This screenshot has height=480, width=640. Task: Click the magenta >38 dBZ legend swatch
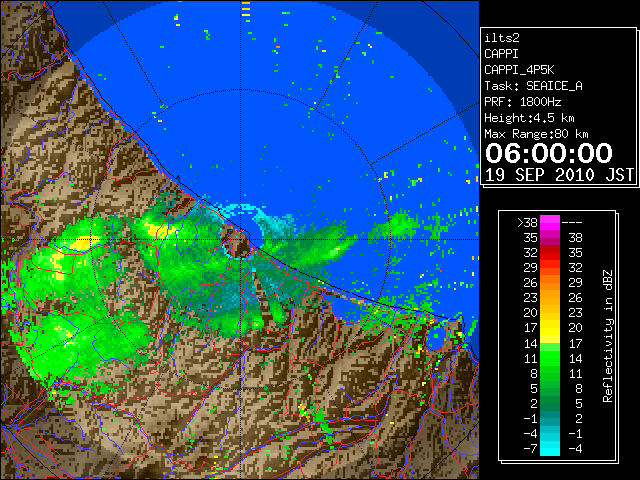pos(550,222)
